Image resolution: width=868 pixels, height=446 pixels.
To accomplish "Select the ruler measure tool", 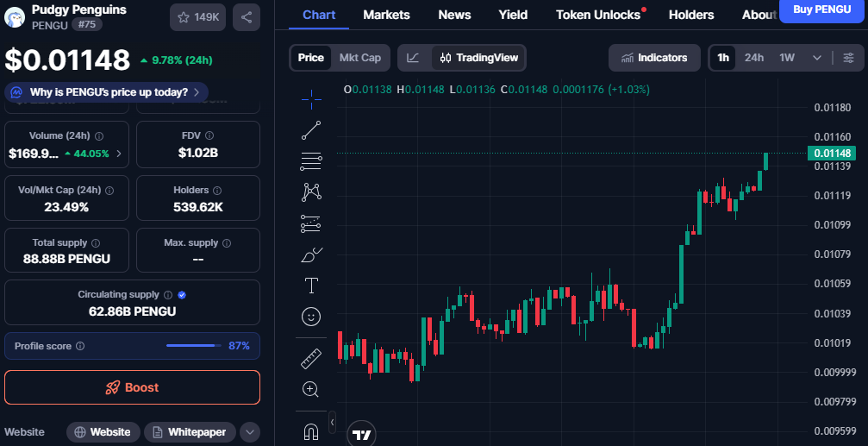I will point(311,357).
